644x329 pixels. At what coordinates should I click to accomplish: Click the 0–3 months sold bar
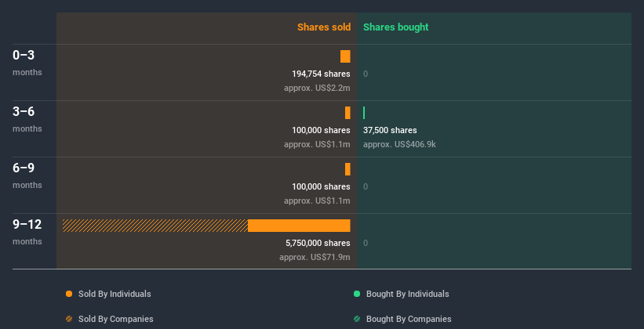(x=345, y=56)
